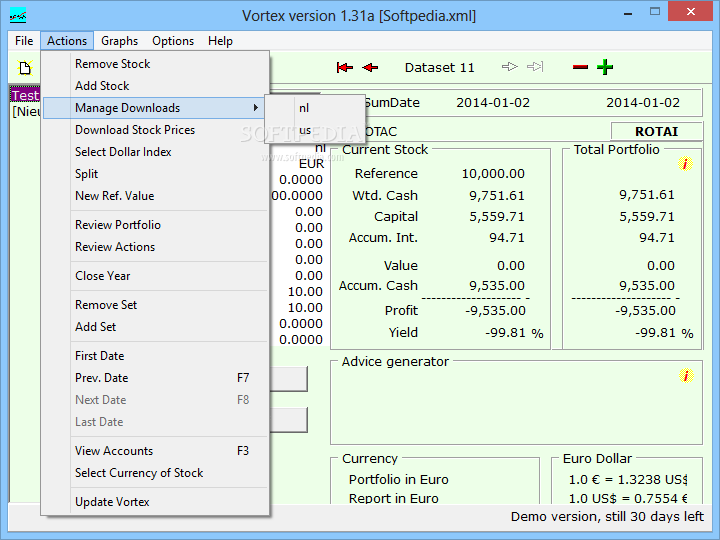Viewport: 720px width, 540px height.
Task: Remove dataset with red minus icon
Action: 580,68
